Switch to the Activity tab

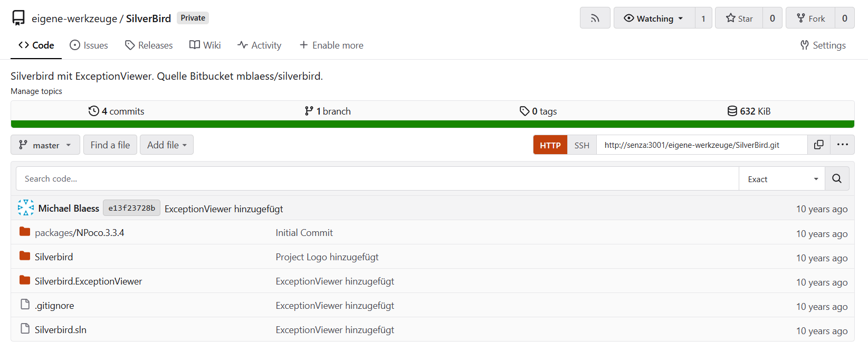pos(259,45)
